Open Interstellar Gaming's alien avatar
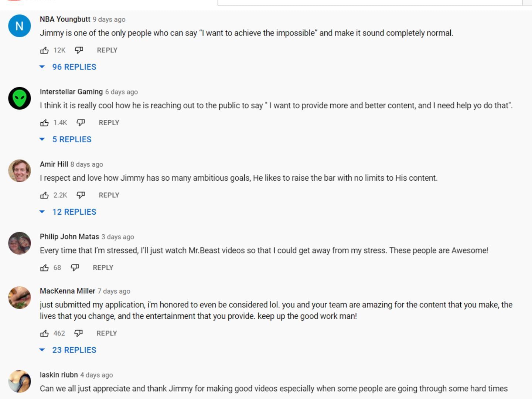Image resolution: width=532 pixels, height=399 pixels. point(19,98)
